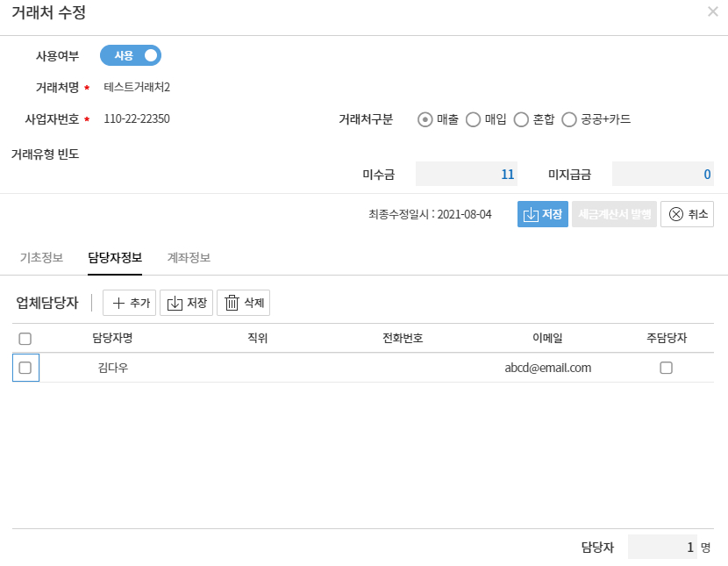Click the 취소 cancel button
728x566 pixels.
coord(687,214)
